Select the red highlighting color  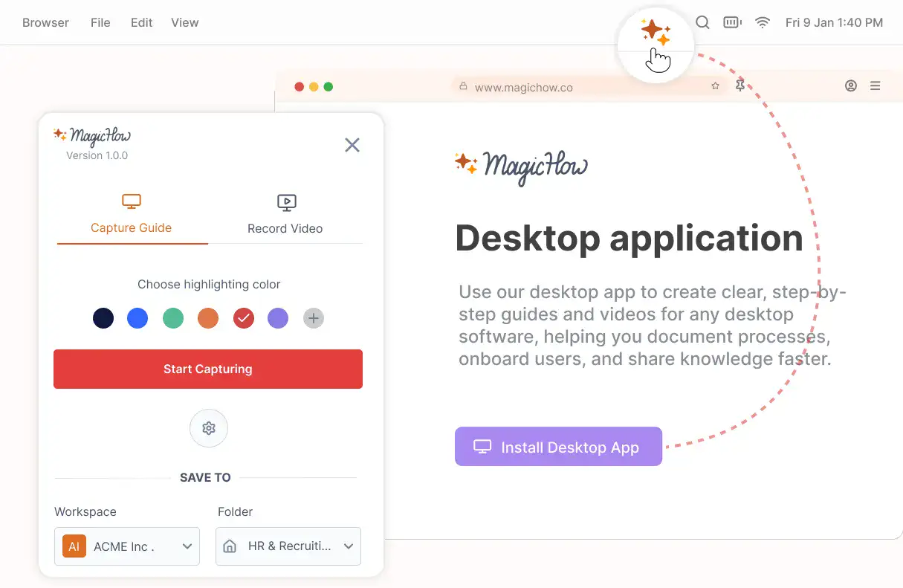(x=243, y=317)
